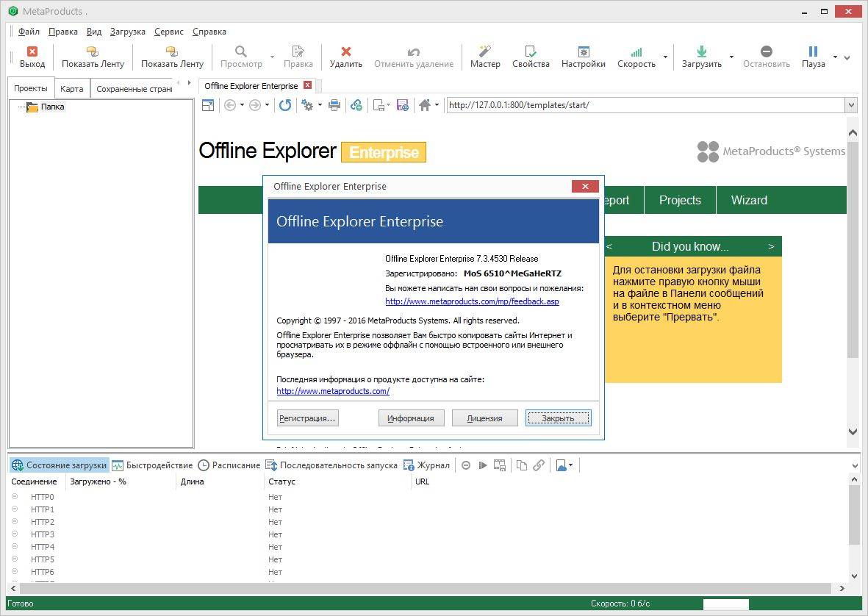Show next tip in Did you know

771,247
